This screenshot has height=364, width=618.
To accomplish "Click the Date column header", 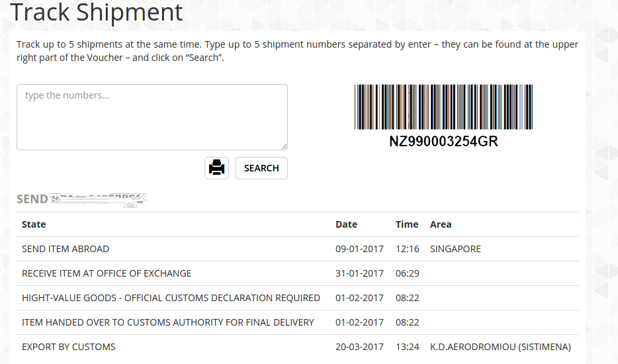I will 346,224.
